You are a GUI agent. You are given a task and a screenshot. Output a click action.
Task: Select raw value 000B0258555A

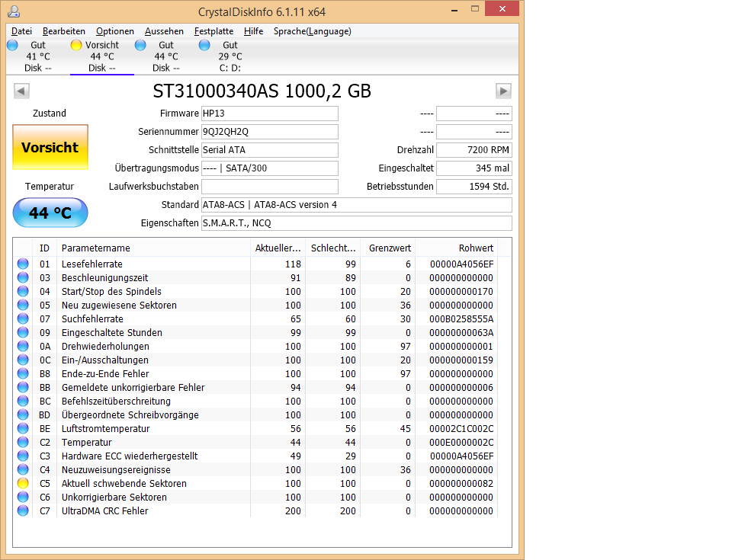point(461,318)
